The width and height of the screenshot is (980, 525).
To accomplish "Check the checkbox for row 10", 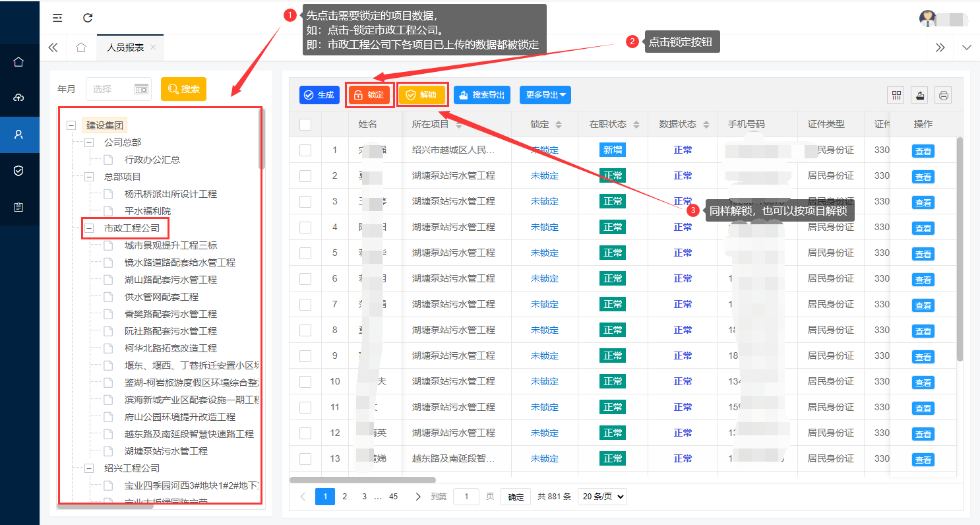I will point(305,381).
